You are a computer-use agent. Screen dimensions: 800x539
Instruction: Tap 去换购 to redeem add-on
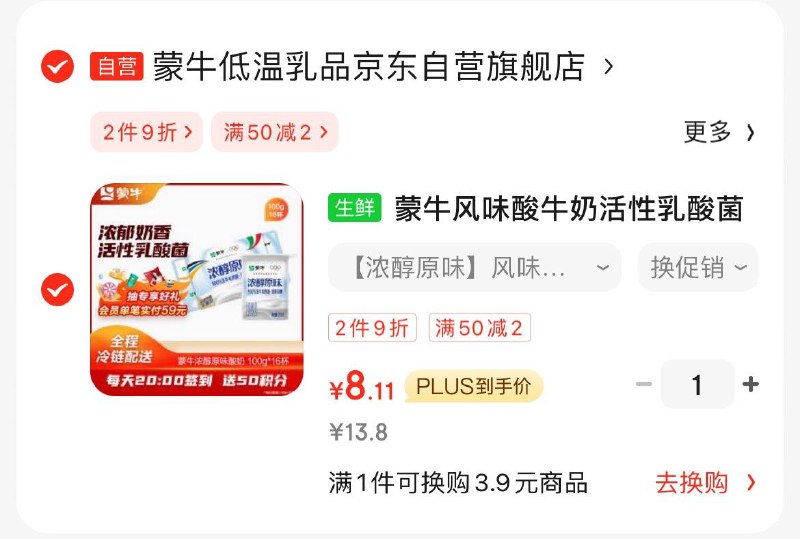(x=706, y=482)
